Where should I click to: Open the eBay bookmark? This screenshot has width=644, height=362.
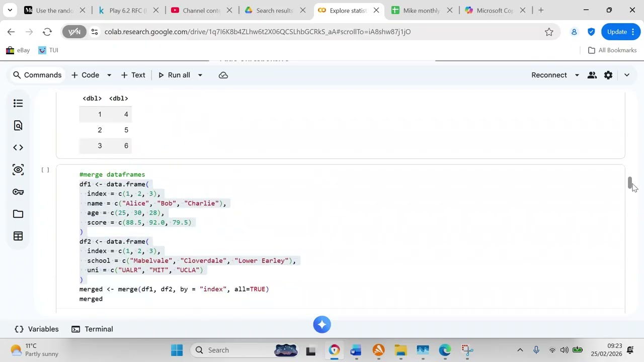tap(18, 50)
